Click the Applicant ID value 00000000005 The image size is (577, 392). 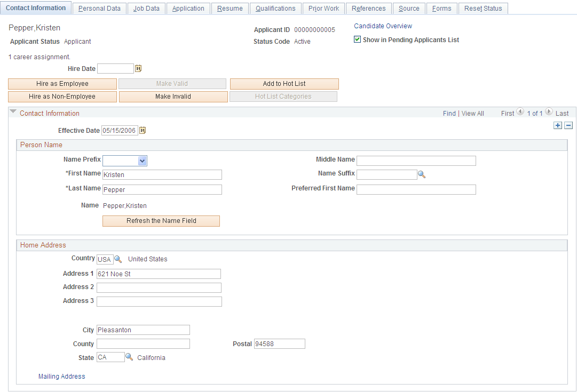tap(314, 30)
